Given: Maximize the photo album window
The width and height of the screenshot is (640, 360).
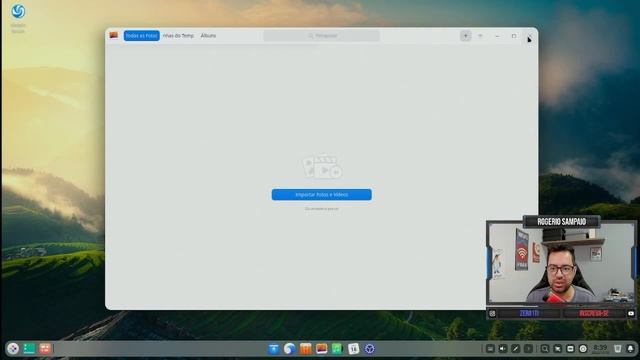Looking at the screenshot, I should (x=514, y=36).
